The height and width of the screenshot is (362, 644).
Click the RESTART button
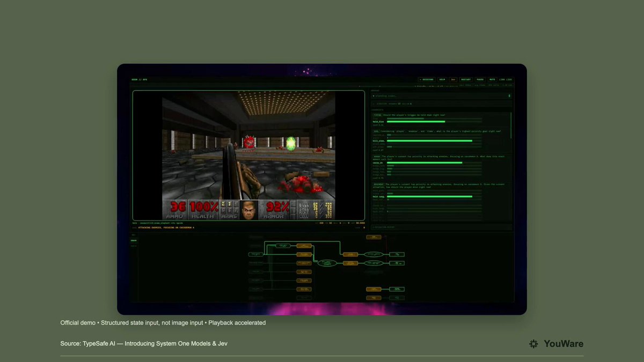coord(466,79)
